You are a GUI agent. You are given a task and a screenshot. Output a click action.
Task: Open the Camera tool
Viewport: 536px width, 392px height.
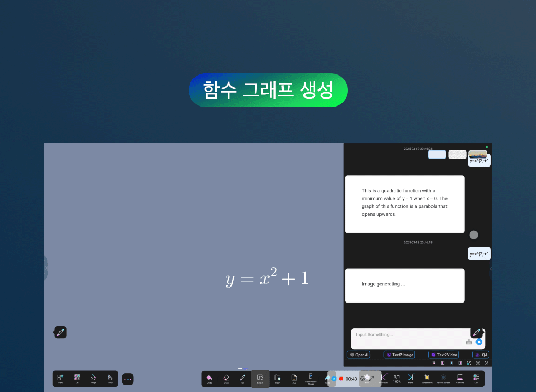click(x=460, y=378)
